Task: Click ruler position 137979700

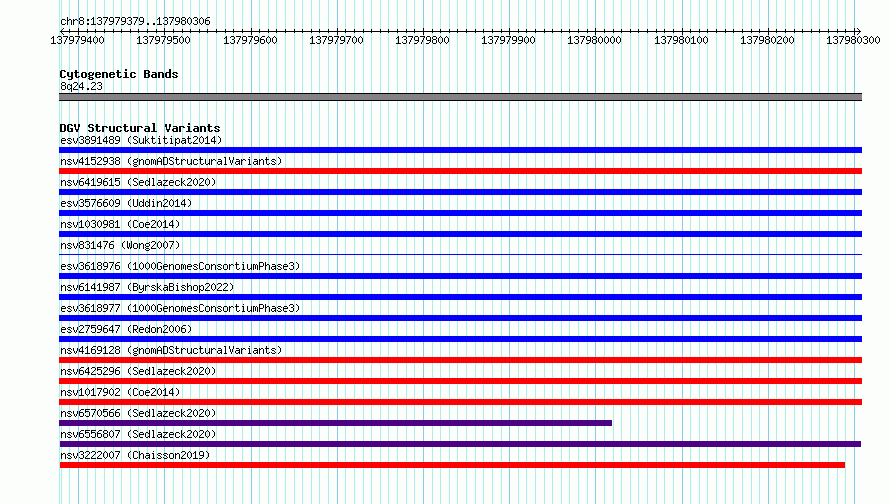Action: [336, 40]
